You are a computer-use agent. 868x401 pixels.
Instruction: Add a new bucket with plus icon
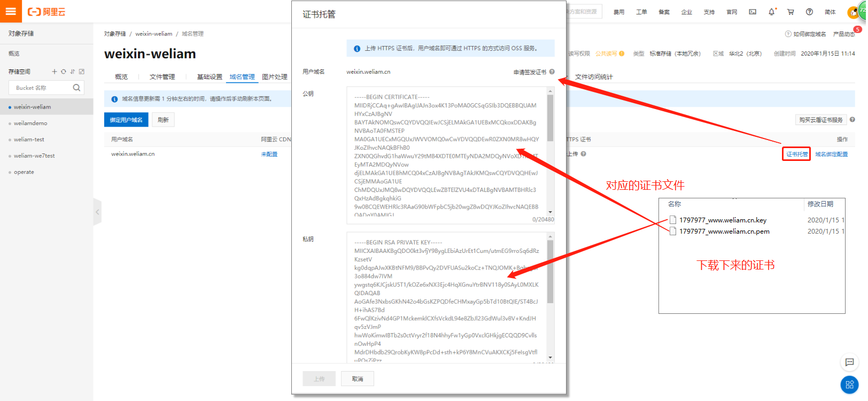coord(54,72)
